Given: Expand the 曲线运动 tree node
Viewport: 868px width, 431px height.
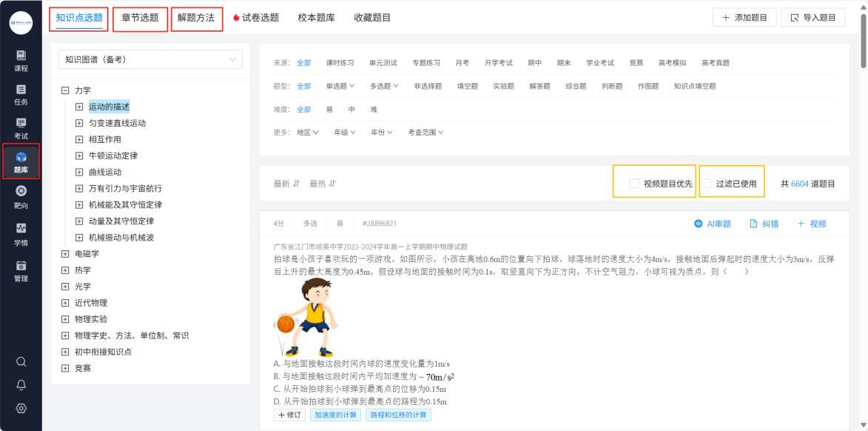Looking at the screenshot, I should pos(79,173).
